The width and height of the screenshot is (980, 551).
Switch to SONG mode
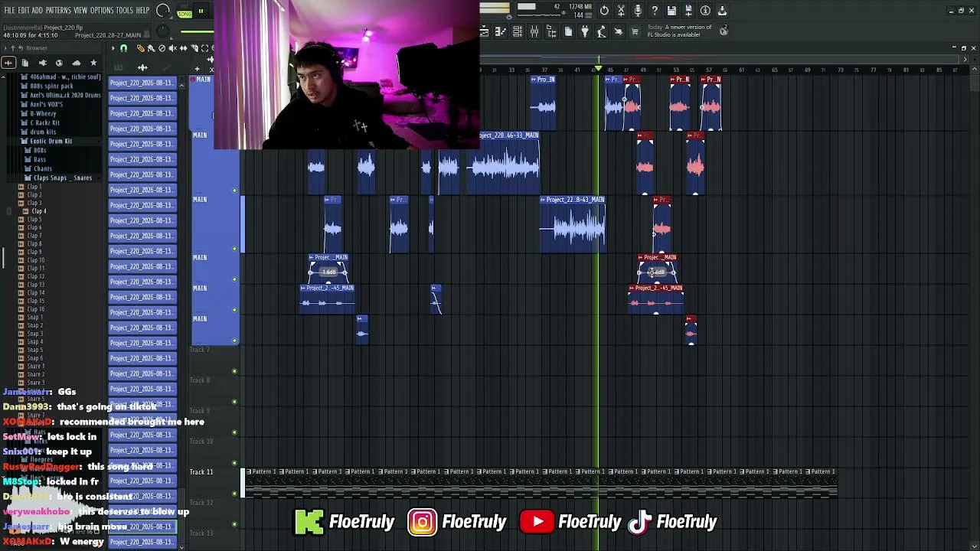[x=185, y=13]
